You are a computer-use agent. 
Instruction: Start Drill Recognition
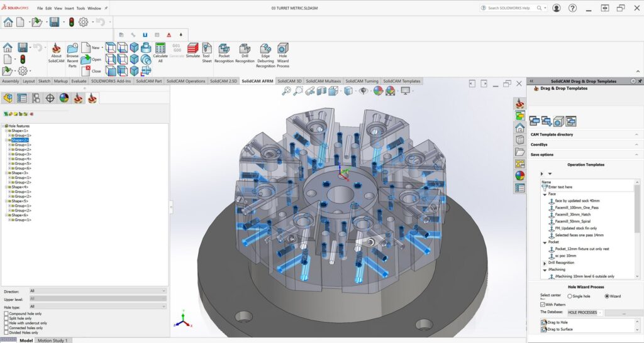[x=245, y=54]
